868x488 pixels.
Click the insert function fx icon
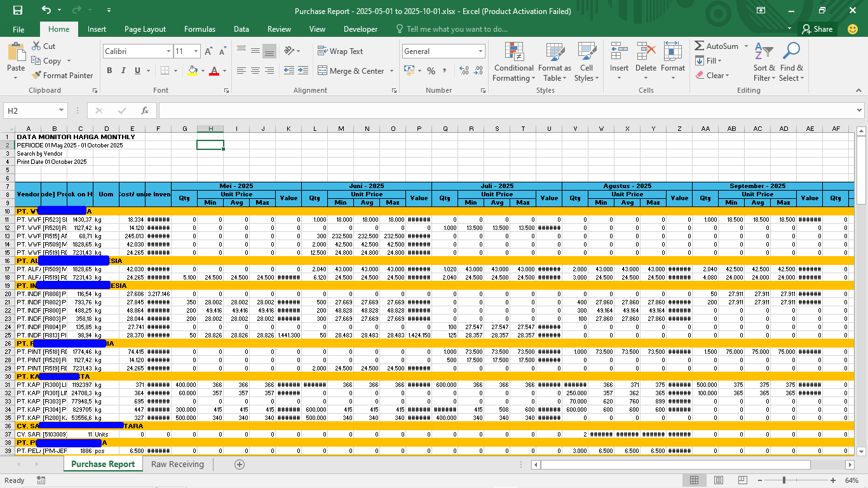144,111
